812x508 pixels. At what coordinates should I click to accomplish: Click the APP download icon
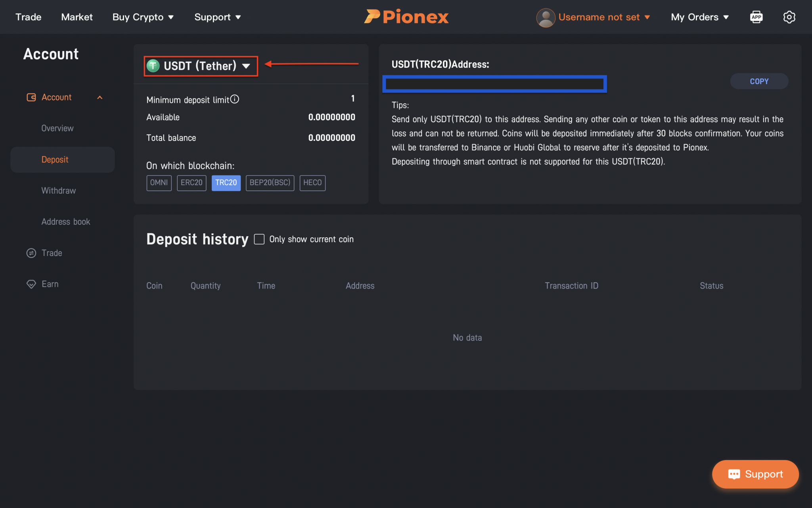point(756,17)
